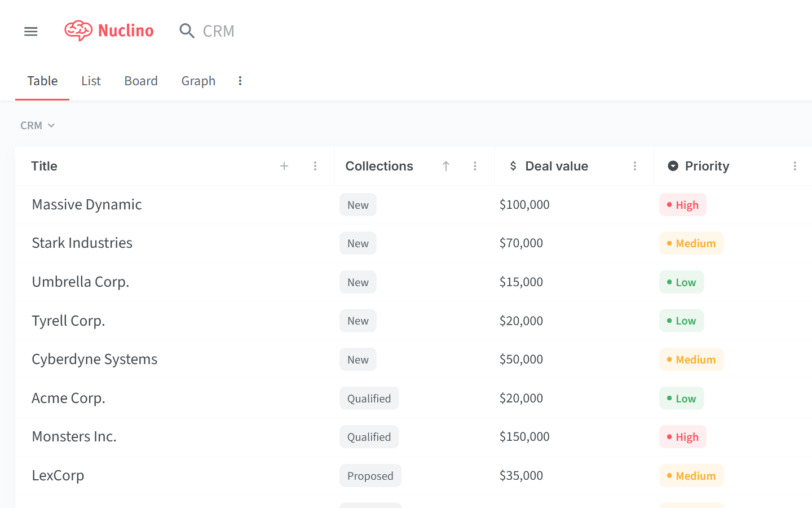Open the Deal value column options menu
This screenshot has height=508, width=812.
(635, 166)
